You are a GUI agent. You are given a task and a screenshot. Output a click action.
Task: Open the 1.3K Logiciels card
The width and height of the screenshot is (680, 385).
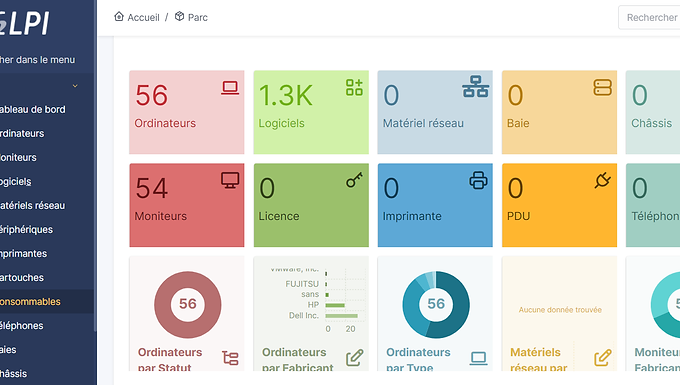pos(311,112)
